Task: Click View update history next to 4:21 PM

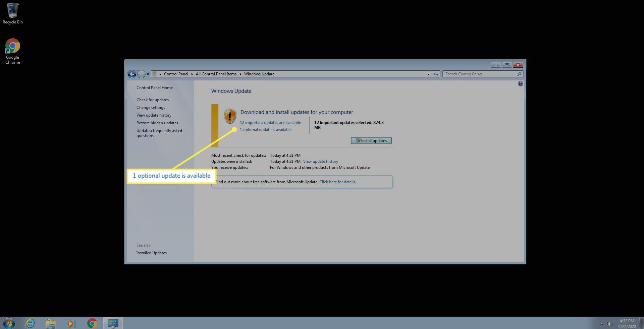Action: (321, 161)
